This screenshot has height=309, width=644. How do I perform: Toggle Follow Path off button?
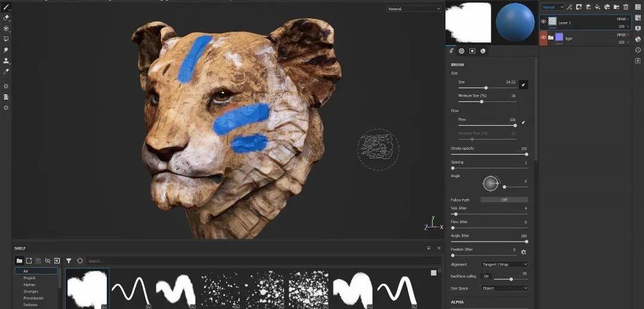[x=504, y=200]
